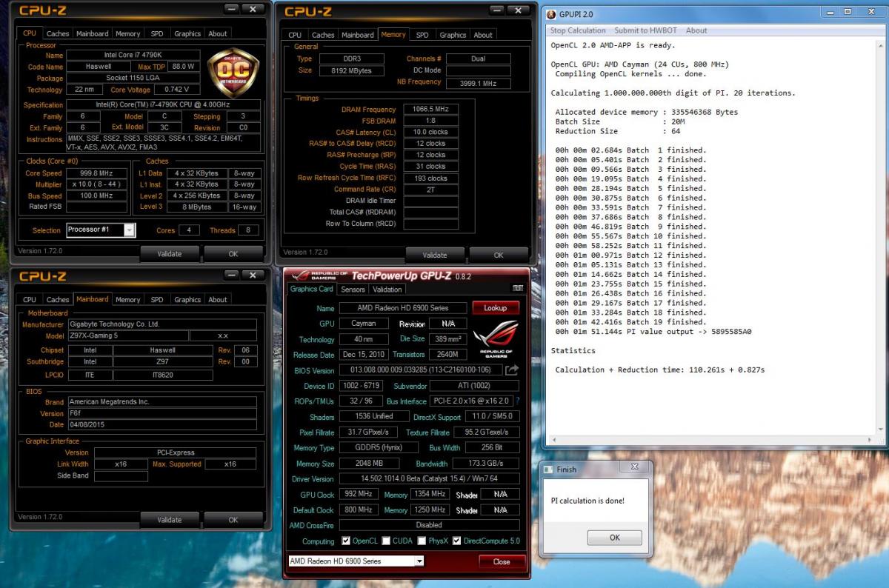This screenshot has width=889, height=588.
Task: Click OK in the CPU-Z Memory window
Action: 499,255
